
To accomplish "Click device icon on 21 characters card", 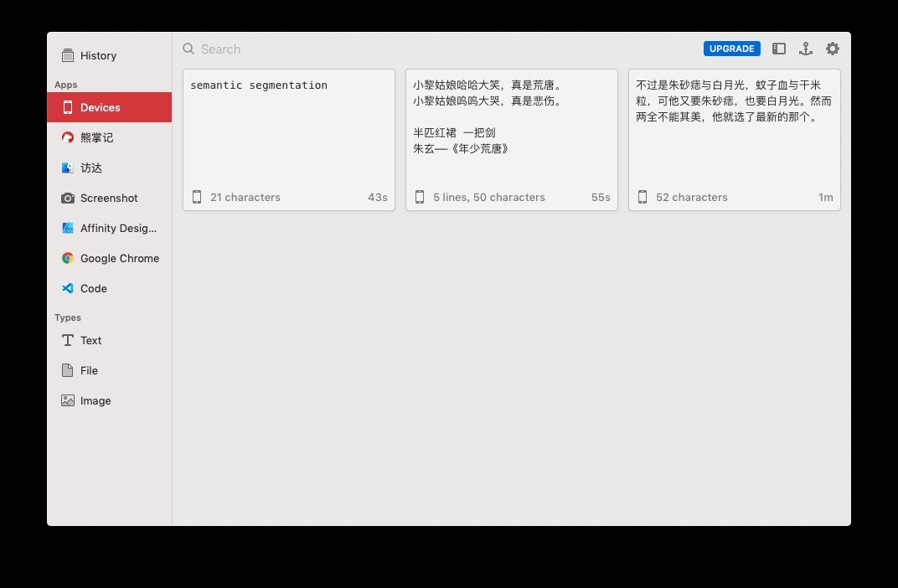I will [x=196, y=197].
